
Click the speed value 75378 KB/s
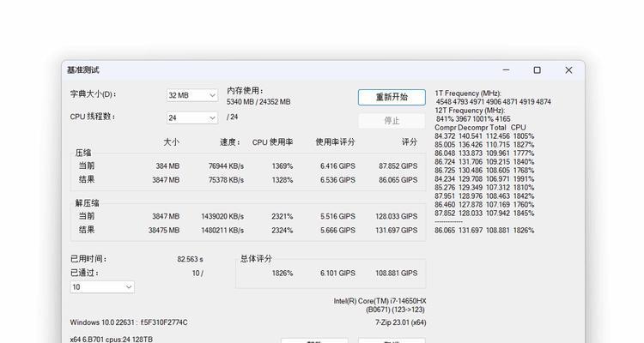pos(226,180)
